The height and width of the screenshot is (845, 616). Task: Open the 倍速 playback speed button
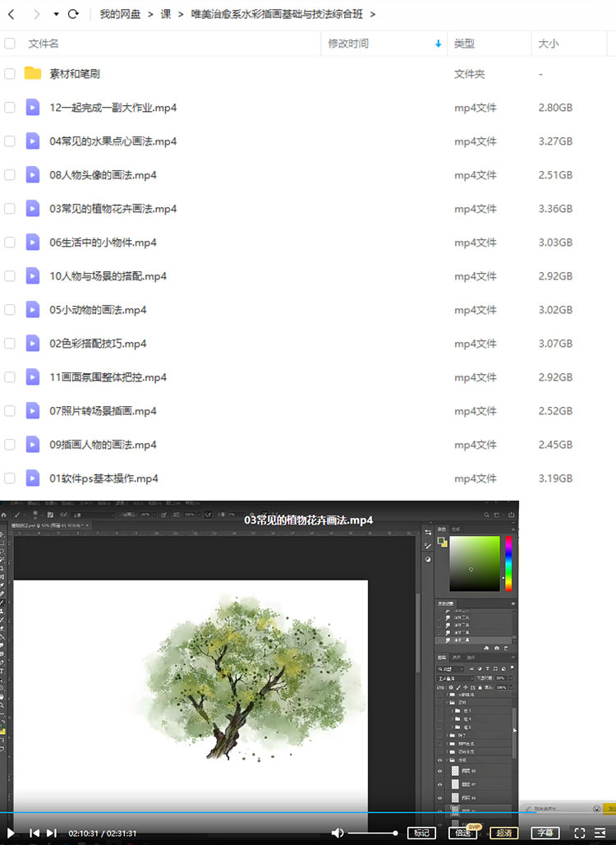click(x=462, y=833)
